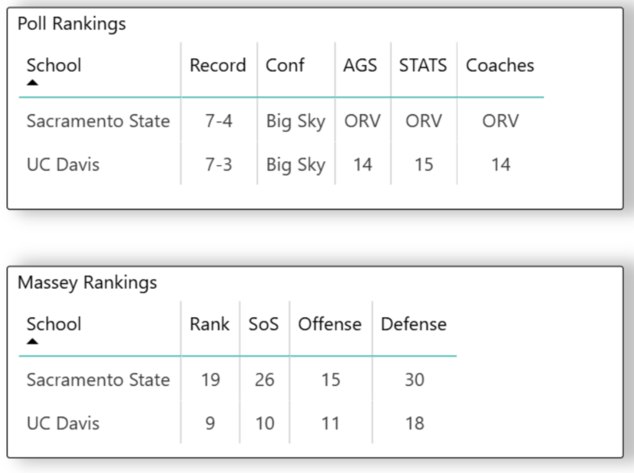The image size is (634, 473).
Task: Click sort arrow under Massey Rankings School header
Action: 33,341
